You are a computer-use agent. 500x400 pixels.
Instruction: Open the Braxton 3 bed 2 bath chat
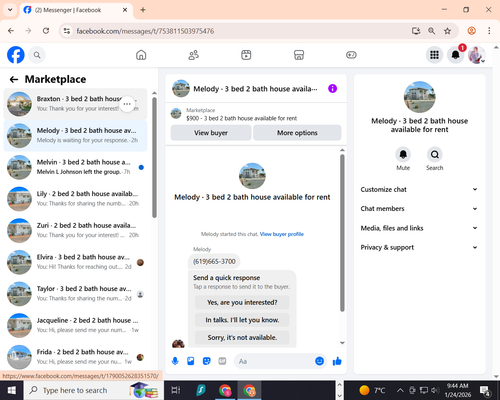(75, 104)
